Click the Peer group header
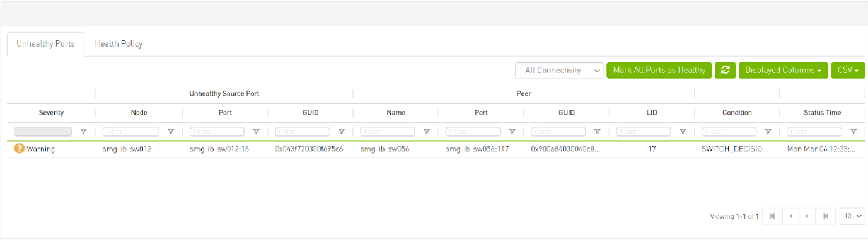Image resolution: width=868 pixels, height=240 pixels. click(523, 94)
